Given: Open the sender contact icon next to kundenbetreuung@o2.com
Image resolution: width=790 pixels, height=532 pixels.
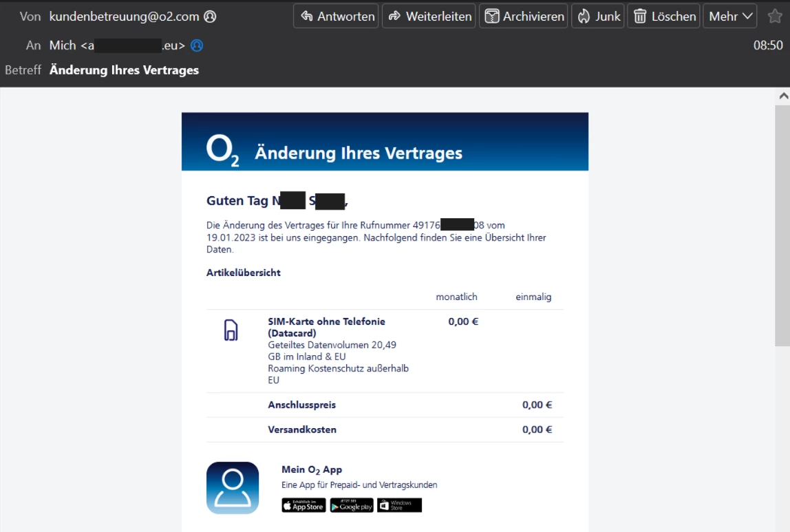Looking at the screenshot, I should (x=210, y=17).
